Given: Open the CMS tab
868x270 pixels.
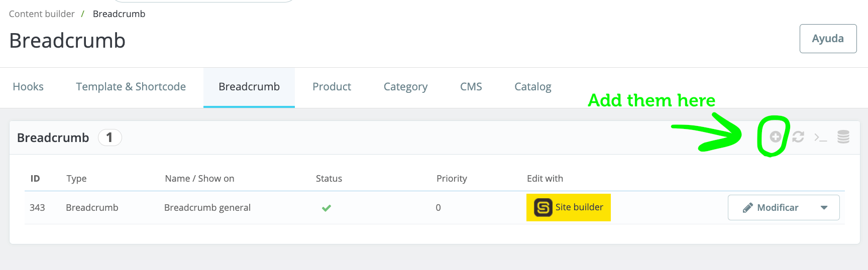Looking at the screenshot, I should tap(471, 87).
